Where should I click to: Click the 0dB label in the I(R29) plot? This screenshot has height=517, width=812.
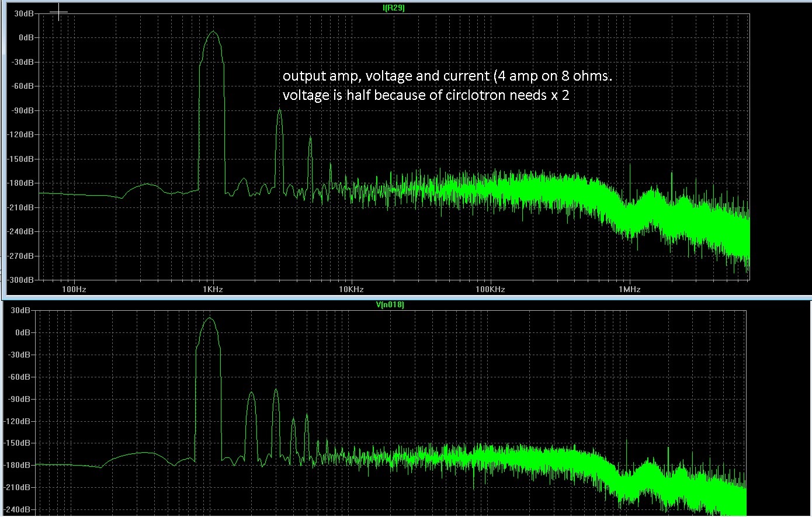click(25, 37)
